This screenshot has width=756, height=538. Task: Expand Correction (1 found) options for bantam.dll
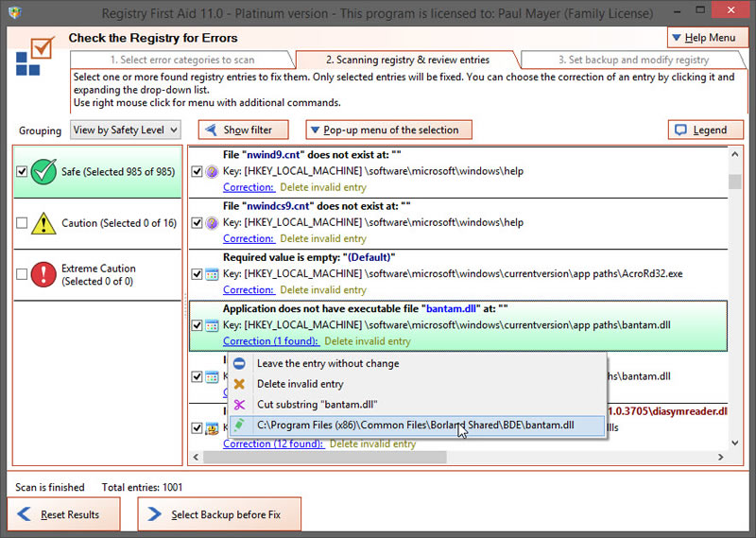point(270,341)
